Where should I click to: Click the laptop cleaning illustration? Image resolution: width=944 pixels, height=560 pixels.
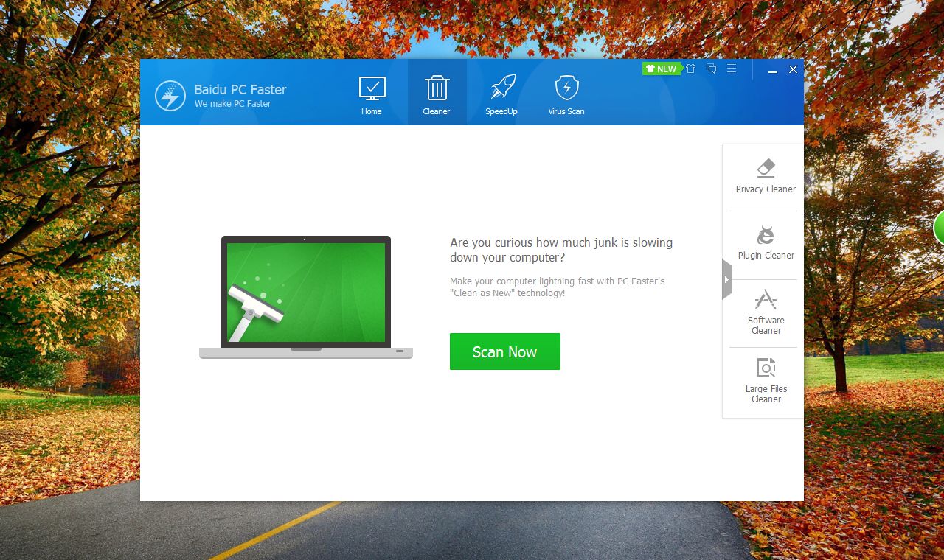(306, 297)
